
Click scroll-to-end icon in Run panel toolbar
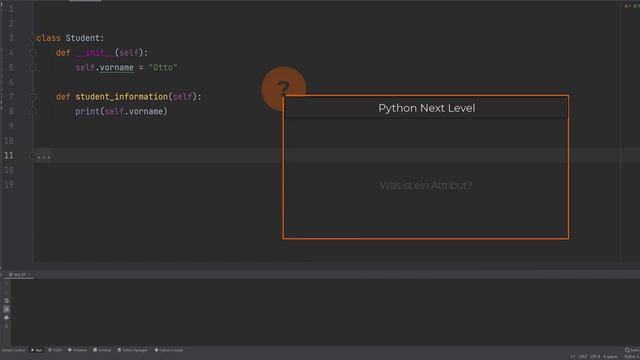6,309
